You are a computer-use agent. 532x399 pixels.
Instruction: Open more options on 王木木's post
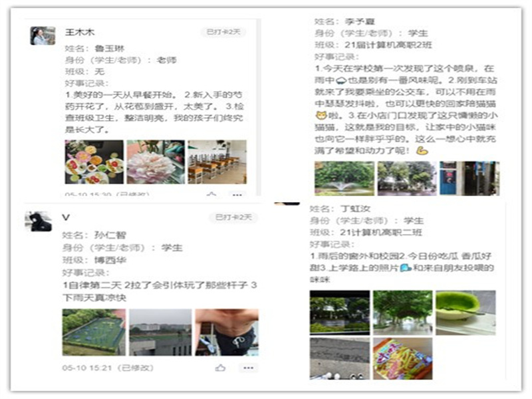(237, 195)
